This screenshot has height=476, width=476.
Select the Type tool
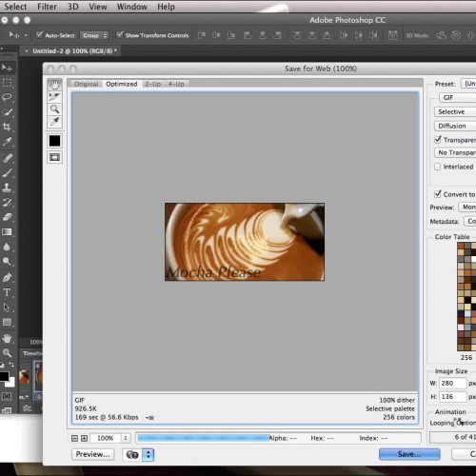[x=7, y=292]
